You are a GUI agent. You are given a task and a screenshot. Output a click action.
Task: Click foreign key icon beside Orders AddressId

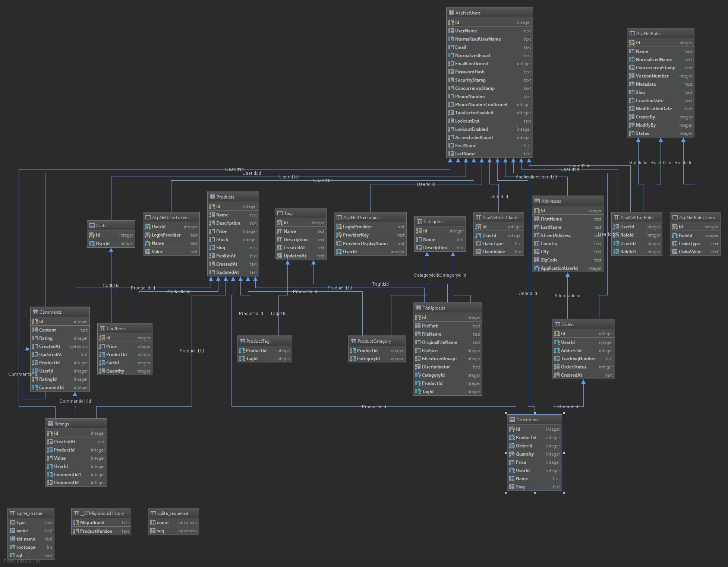557,351
